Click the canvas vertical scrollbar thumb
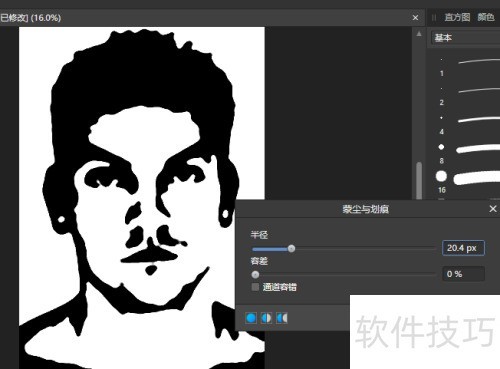Screen dimensions: 500x369 point(419,180)
